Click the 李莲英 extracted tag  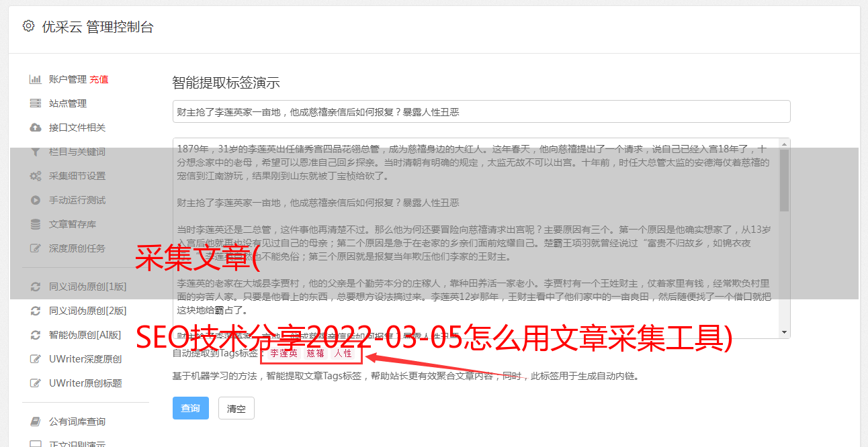pos(284,353)
